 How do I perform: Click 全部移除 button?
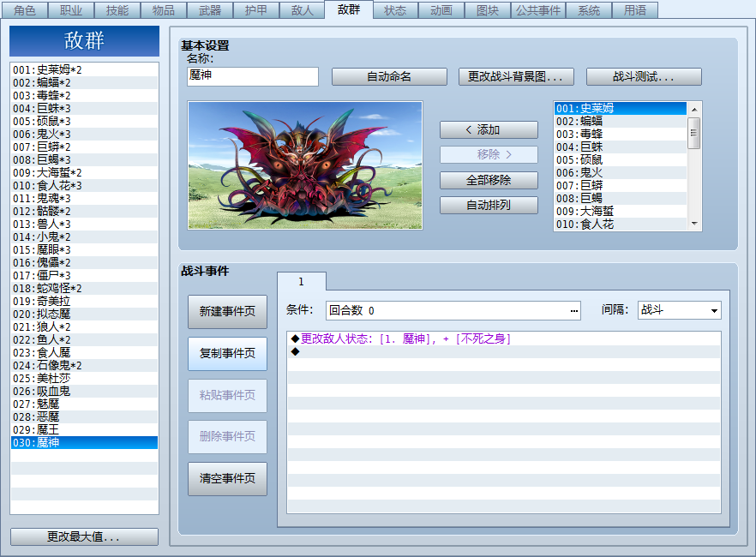tap(489, 180)
